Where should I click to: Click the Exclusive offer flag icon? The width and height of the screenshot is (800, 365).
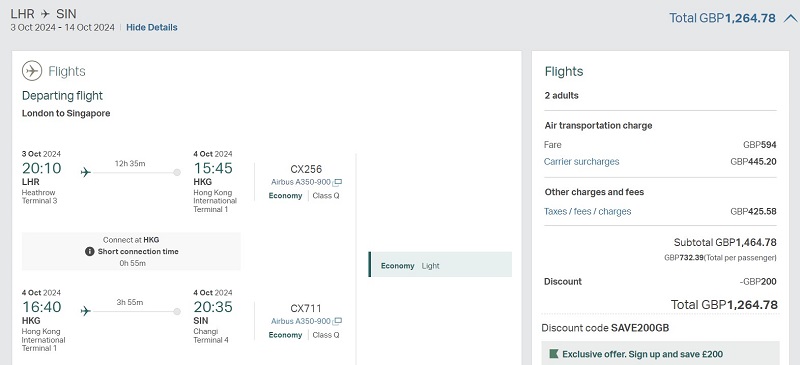(x=554, y=354)
